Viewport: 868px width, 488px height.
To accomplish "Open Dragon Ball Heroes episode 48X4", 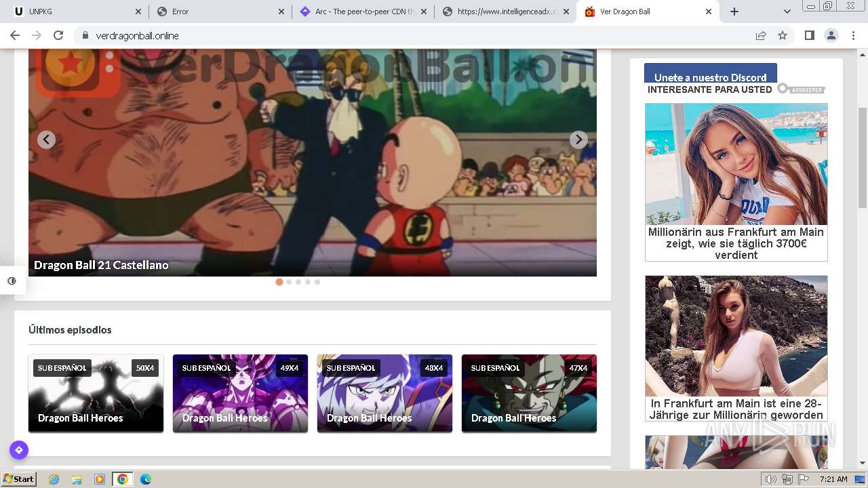I will pos(384,393).
